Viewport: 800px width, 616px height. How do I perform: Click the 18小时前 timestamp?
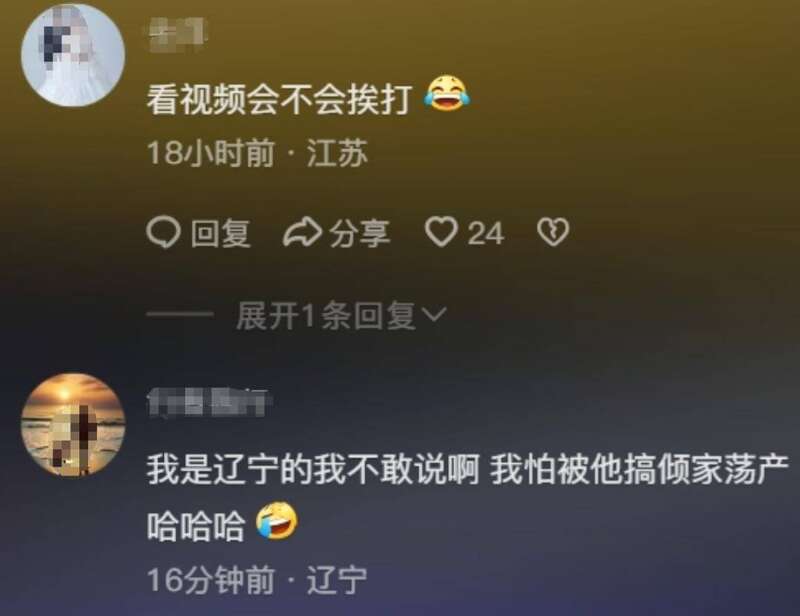click(x=211, y=153)
